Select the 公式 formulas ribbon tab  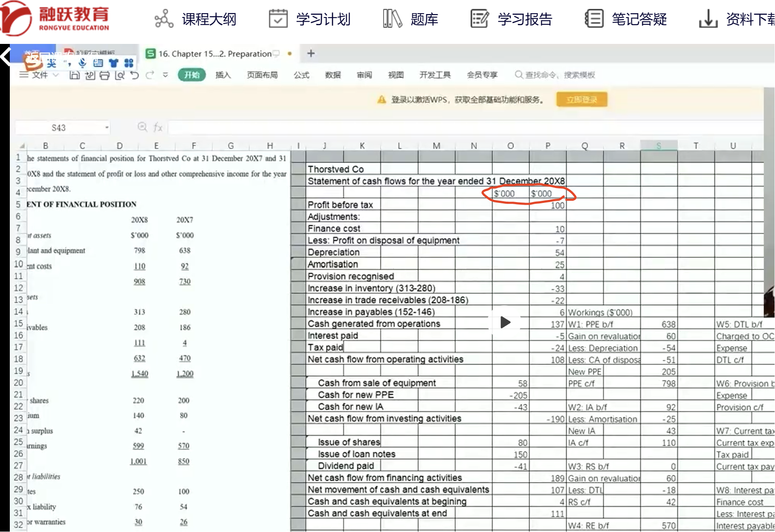[x=301, y=75]
